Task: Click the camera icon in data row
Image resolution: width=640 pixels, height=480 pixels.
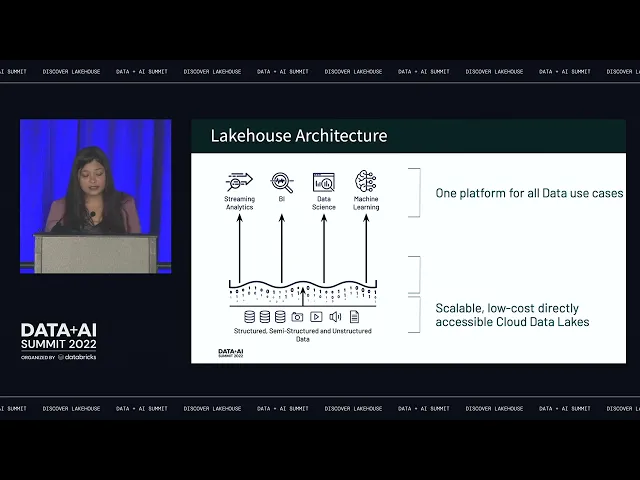Action: pyautogui.click(x=297, y=317)
